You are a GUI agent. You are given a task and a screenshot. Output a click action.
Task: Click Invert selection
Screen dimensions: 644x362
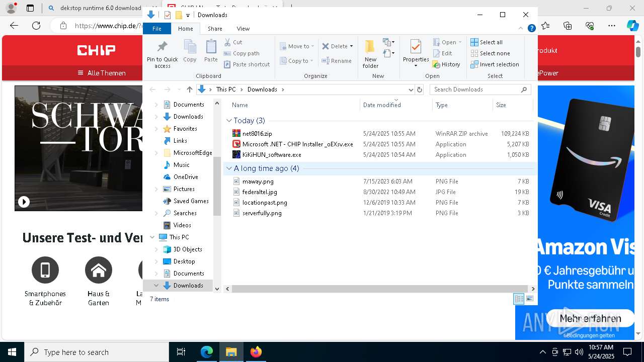(495, 64)
